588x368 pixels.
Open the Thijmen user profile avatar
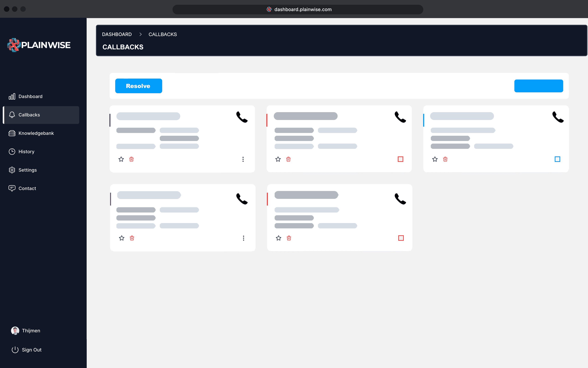(x=15, y=330)
